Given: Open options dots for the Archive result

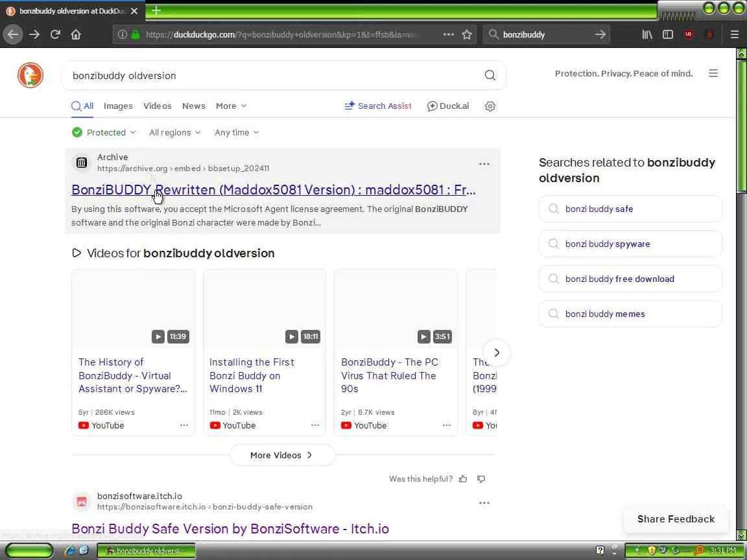Looking at the screenshot, I should pos(484,164).
